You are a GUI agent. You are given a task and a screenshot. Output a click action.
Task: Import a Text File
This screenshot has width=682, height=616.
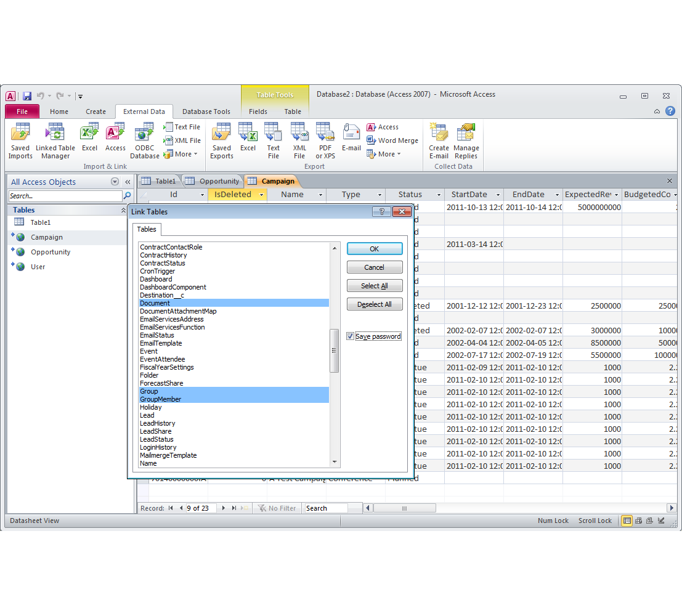182,127
